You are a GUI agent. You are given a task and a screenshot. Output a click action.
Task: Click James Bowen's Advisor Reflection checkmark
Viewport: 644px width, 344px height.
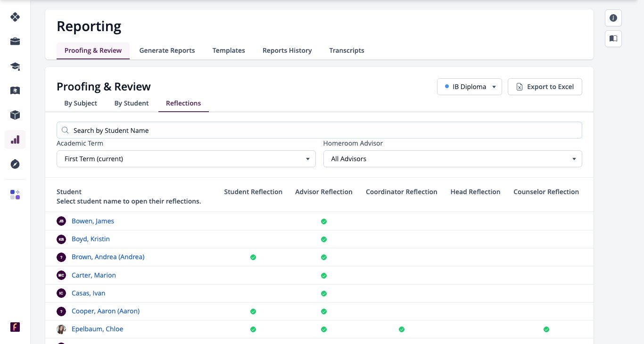(x=324, y=221)
